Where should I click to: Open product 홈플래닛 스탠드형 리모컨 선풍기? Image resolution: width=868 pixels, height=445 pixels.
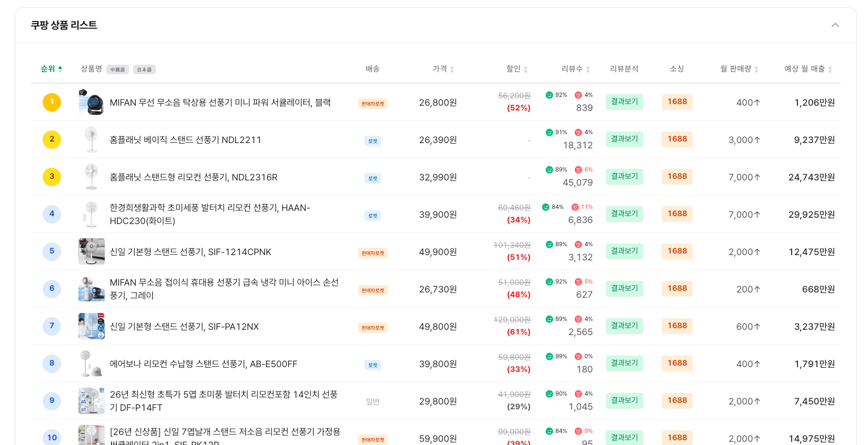(x=193, y=177)
